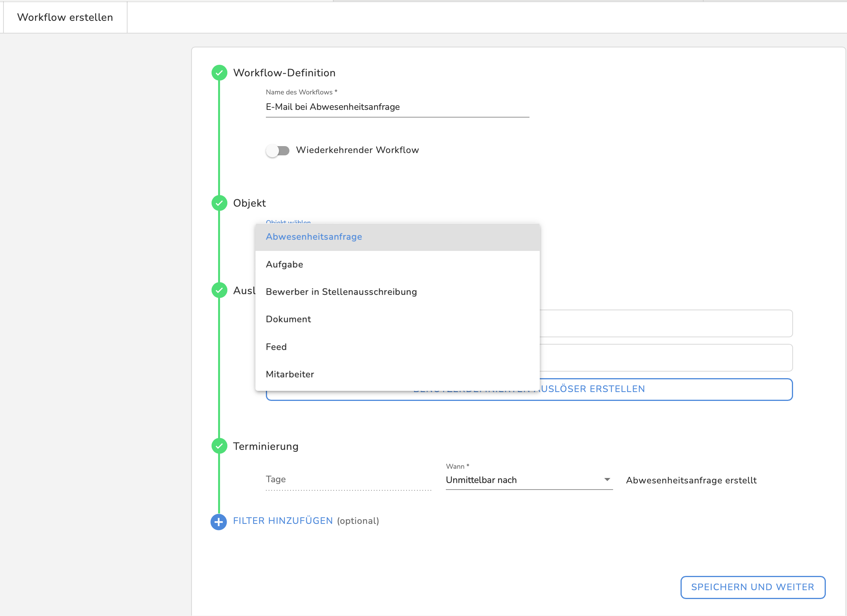This screenshot has width=847, height=616.
Task: Choose Aufgabe in the dropdown list
Action: [284, 264]
